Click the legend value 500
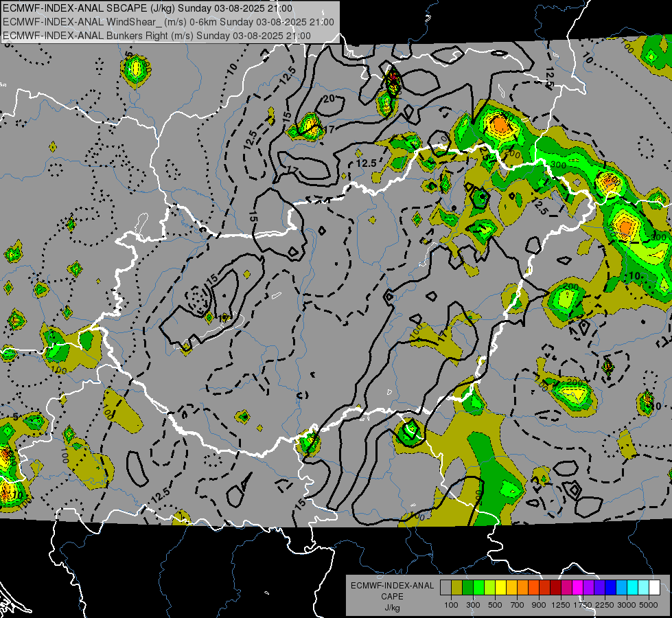The image size is (672, 618). coord(495,605)
